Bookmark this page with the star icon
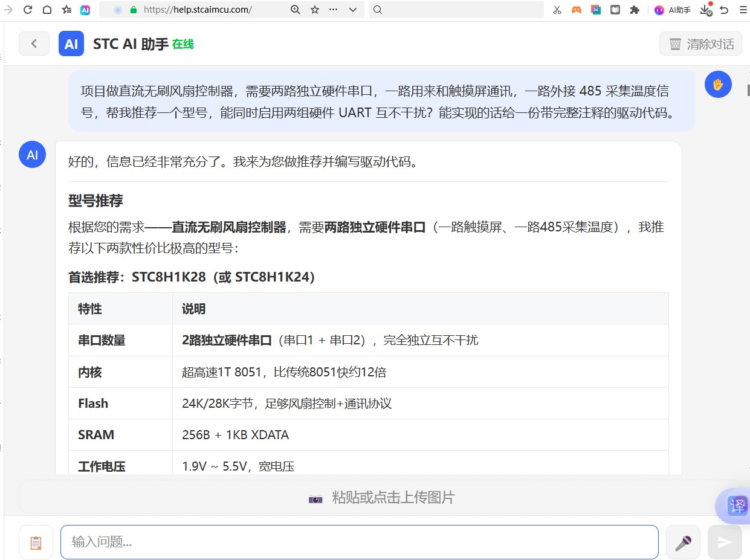750x560 pixels. click(314, 10)
